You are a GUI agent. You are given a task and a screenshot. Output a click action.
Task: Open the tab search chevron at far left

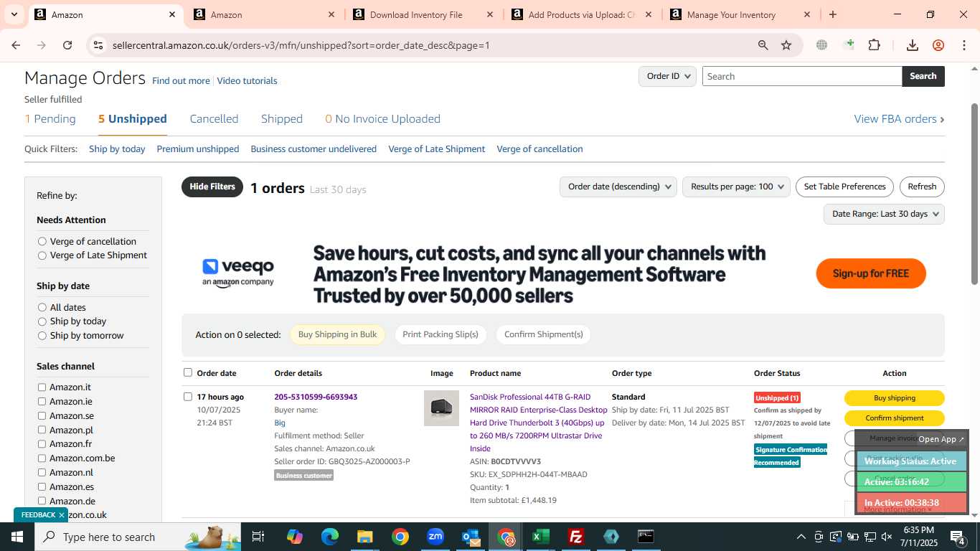14,14
